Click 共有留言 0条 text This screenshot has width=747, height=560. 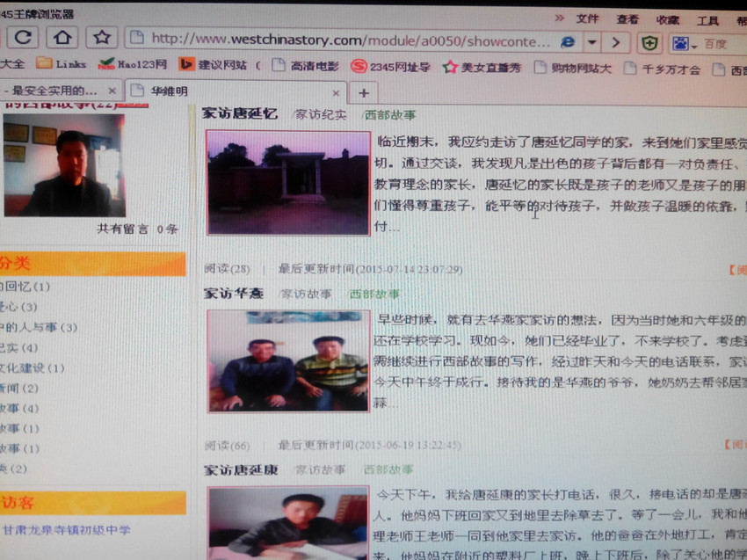[x=137, y=229]
